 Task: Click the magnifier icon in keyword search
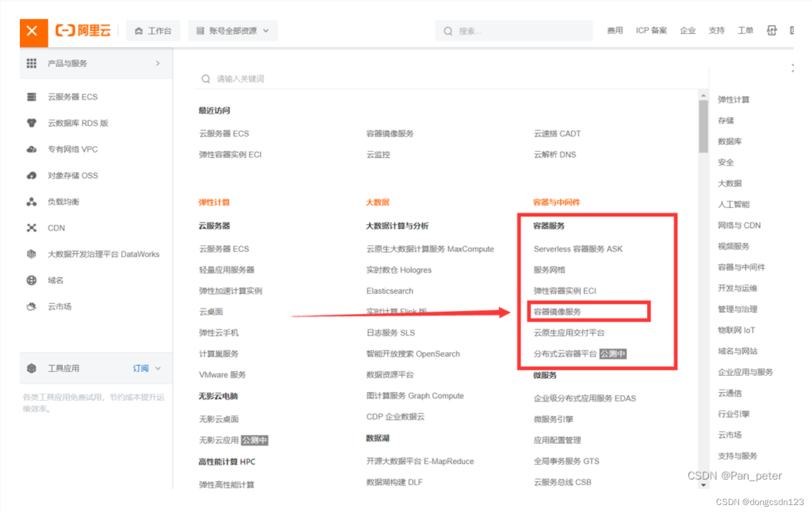(x=205, y=79)
